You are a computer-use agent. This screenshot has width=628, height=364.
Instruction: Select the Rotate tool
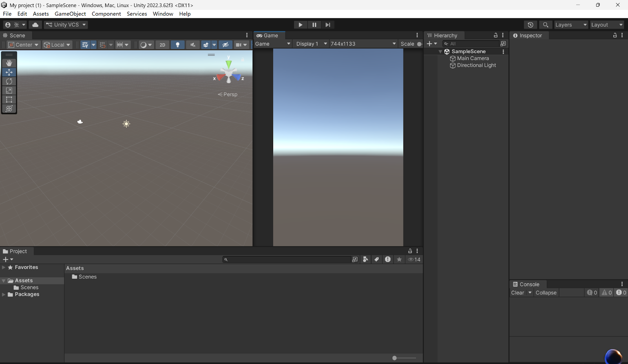coord(9,81)
